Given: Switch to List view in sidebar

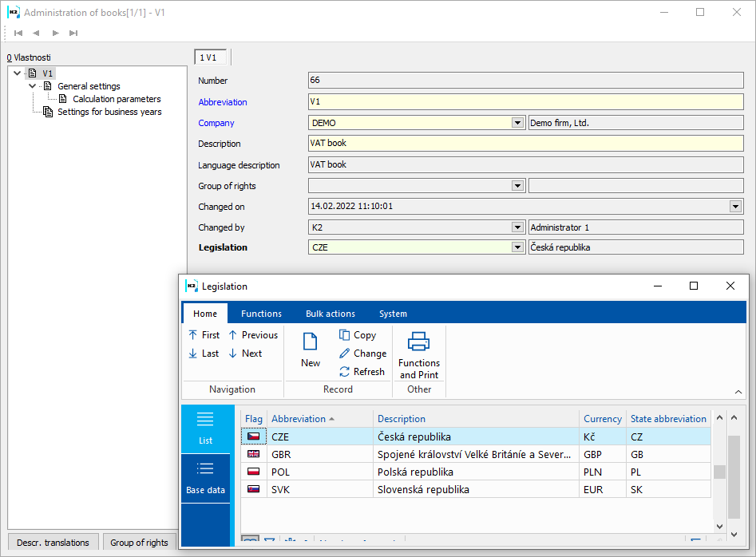Looking at the screenshot, I should click(205, 428).
